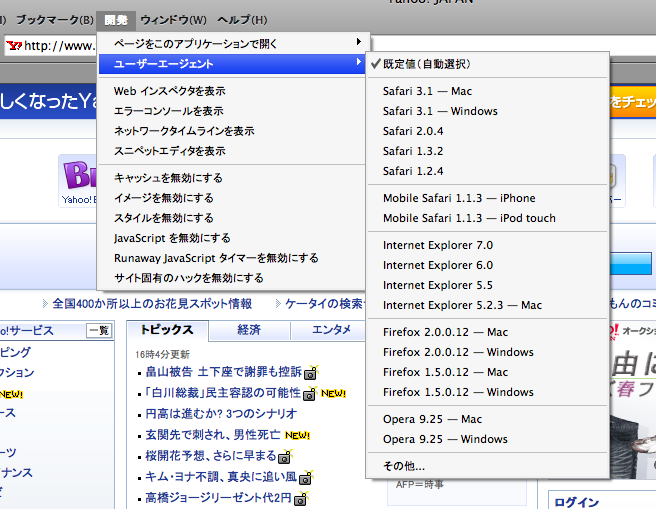656x509 pixels.
Task: Click camera icon beside 白川総裁 headline
Action: 310,394
